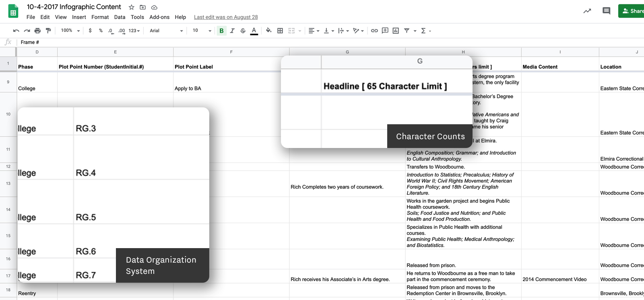Open the Tools menu
644x300 pixels.
137,17
